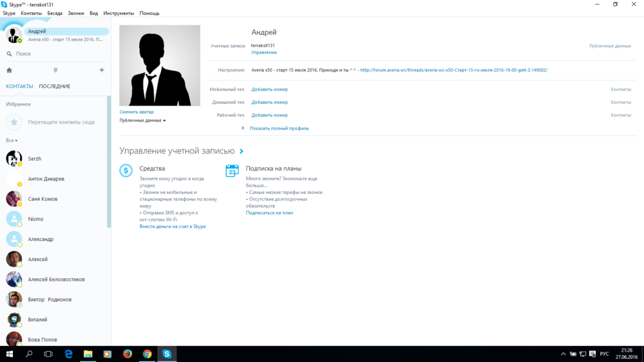The image size is (644, 362).
Task: Open Публичные данные dropdown under avatar
Action: 142,120
